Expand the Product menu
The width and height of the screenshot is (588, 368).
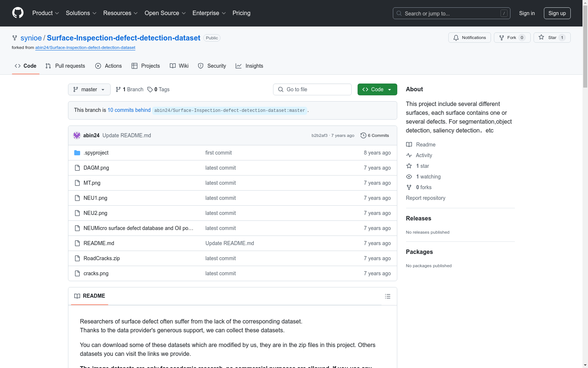pyautogui.click(x=46, y=13)
